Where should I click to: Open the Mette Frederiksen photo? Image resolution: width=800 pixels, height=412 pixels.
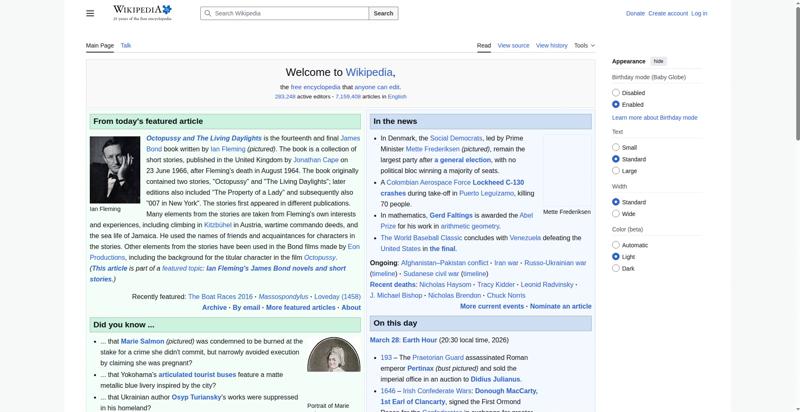(567, 170)
